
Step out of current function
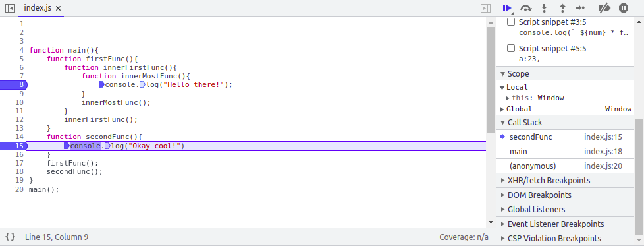(563, 8)
